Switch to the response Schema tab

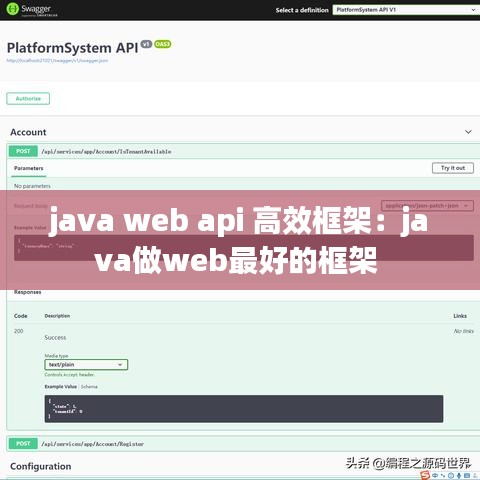89,387
